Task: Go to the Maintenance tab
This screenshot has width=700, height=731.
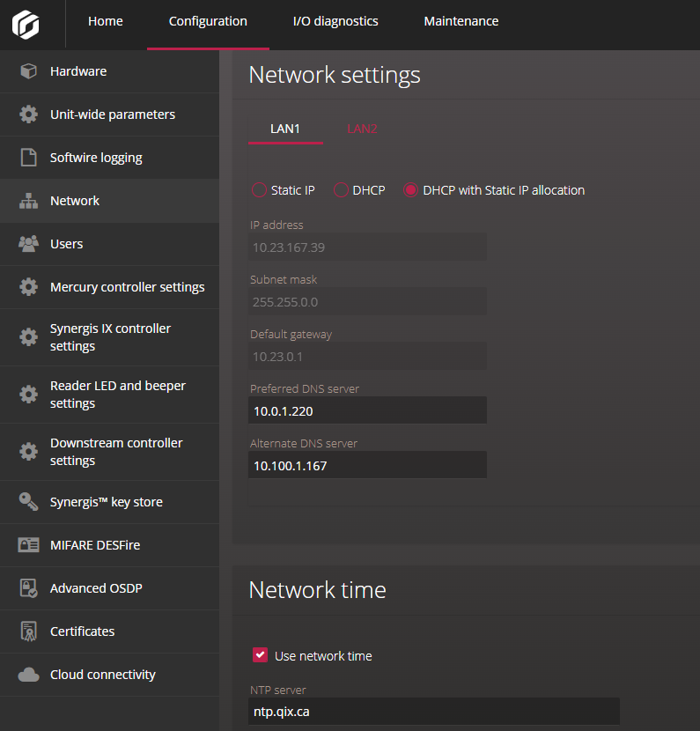Action: (461, 21)
